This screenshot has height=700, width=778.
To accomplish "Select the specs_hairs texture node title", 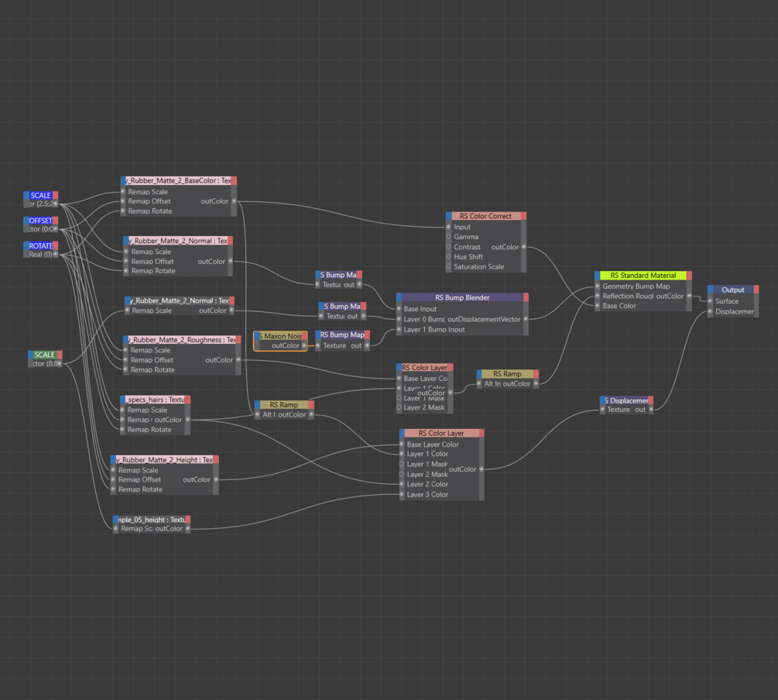I will [155, 400].
